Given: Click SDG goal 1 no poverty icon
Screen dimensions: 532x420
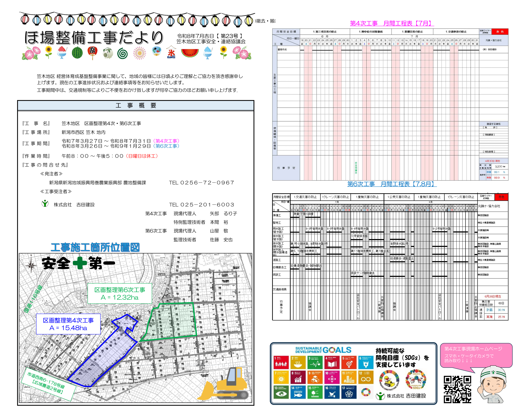Looking at the screenshot, I should click(x=281, y=363).
